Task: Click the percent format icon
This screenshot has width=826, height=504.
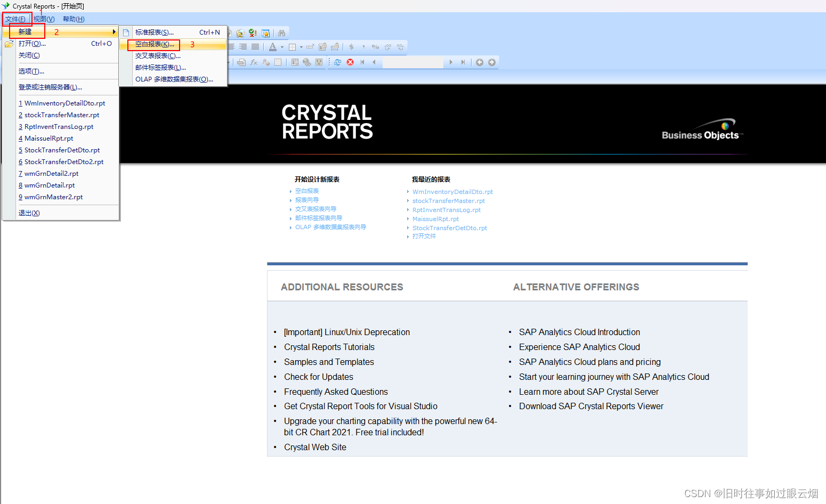Action: pyautogui.click(x=375, y=47)
